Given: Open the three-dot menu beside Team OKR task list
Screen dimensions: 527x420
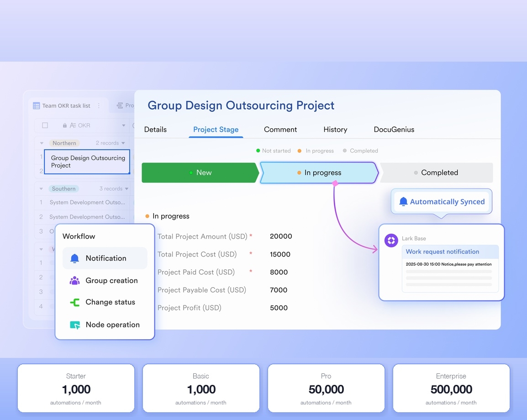Looking at the screenshot, I should click(x=99, y=105).
